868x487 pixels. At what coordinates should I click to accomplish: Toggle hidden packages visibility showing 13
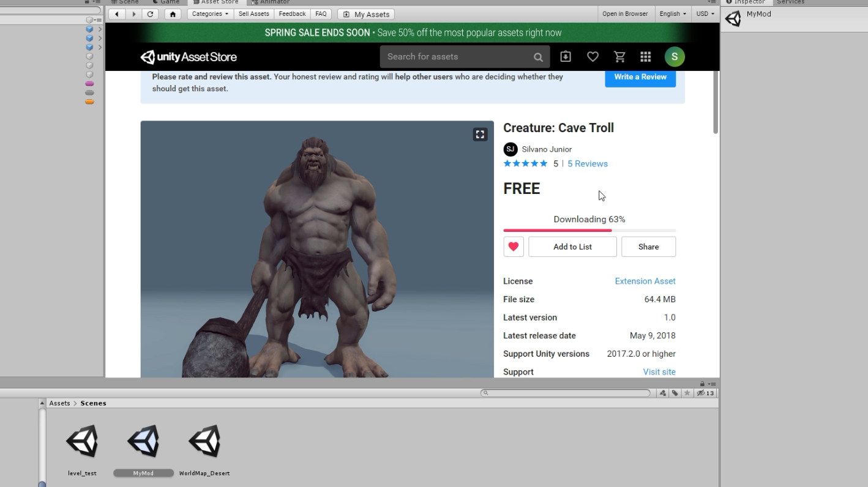point(706,393)
